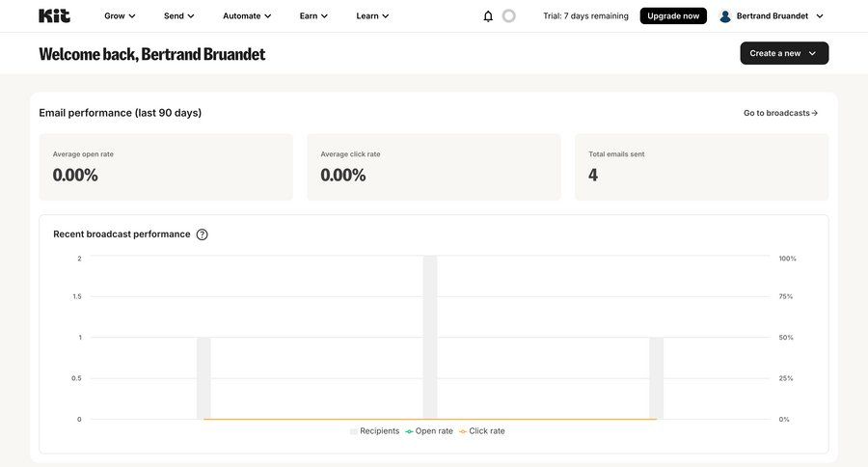Click the Average open rate card

click(166, 167)
